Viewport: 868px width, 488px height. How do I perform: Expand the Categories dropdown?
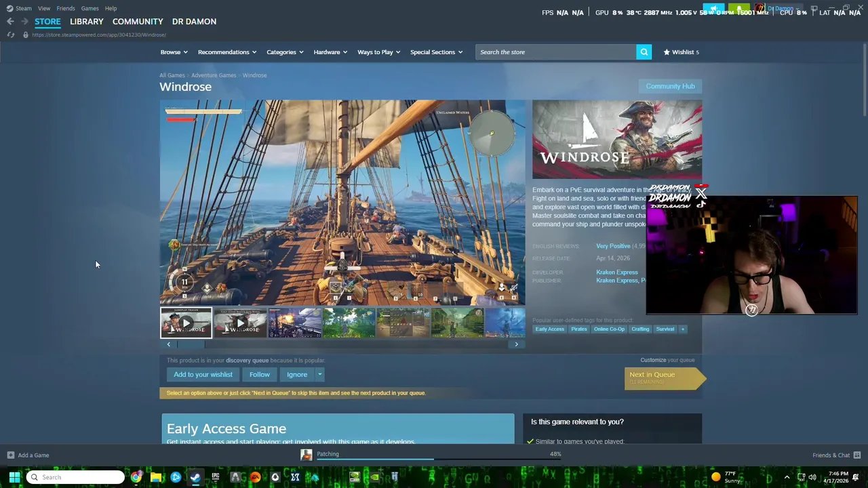285,52
